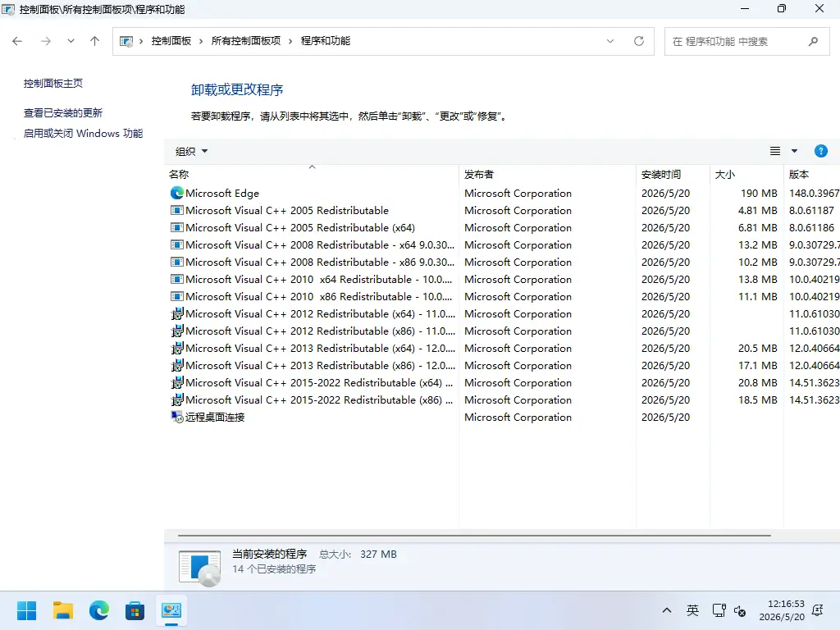The height and width of the screenshot is (630, 840).
Task: Click the 远程桌面连接 program icon
Action: (177, 417)
